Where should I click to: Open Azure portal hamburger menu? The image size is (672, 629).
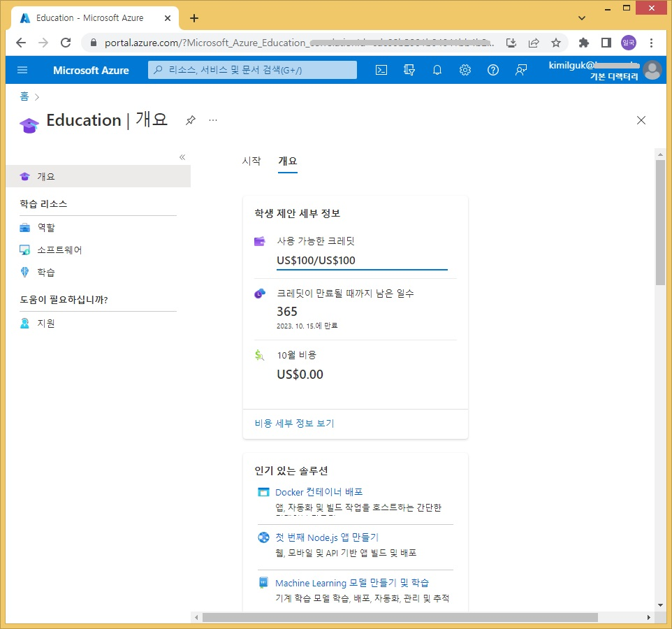(x=22, y=70)
